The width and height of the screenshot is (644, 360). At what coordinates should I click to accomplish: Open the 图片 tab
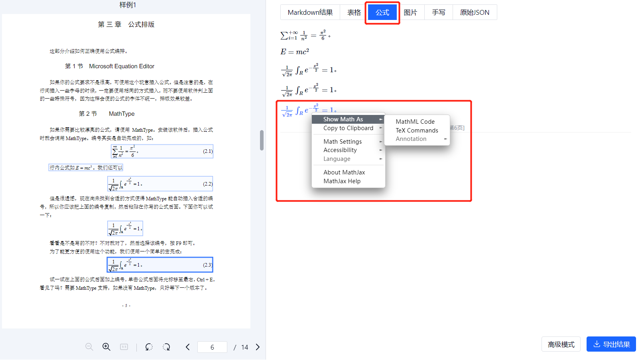pos(412,12)
